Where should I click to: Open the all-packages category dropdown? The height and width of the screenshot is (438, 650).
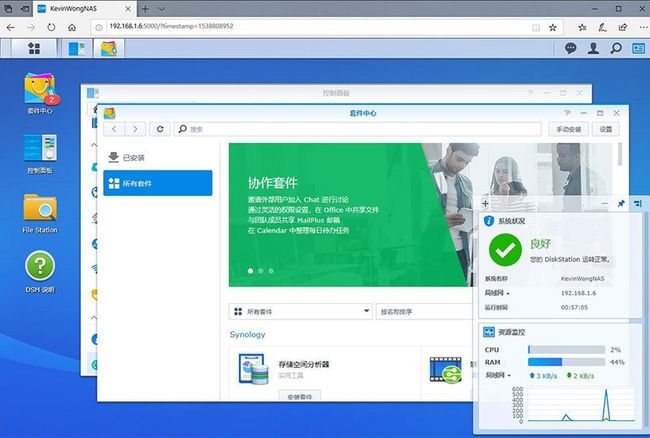click(301, 312)
